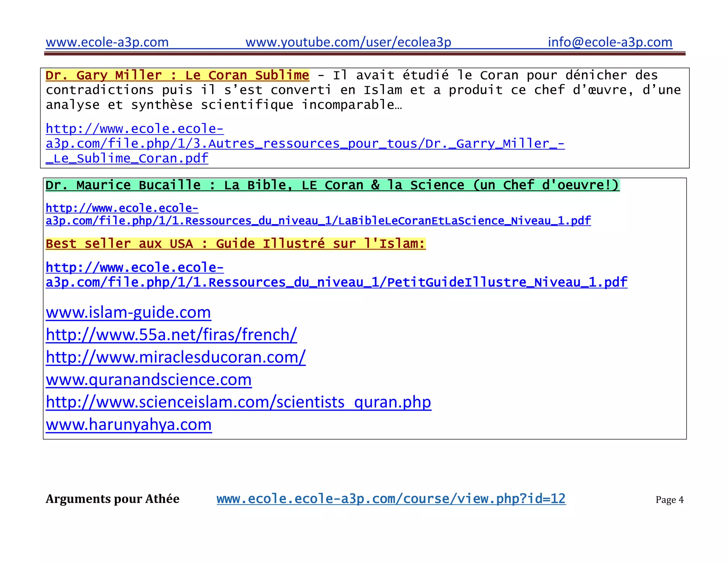728x562 pixels.
Task: Open the footer course view.php?id=12 link
Action: (x=391, y=499)
